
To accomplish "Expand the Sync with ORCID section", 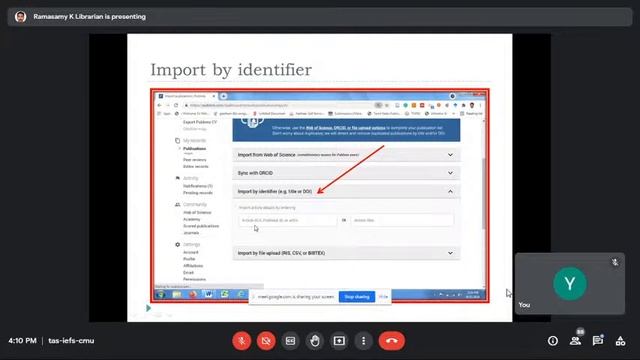I will [x=346, y=173].
